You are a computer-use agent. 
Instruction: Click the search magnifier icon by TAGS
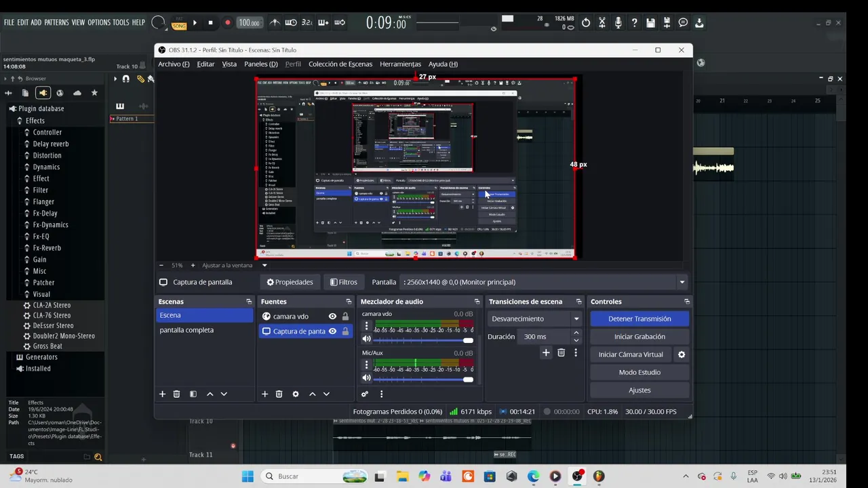coord(98,457)
